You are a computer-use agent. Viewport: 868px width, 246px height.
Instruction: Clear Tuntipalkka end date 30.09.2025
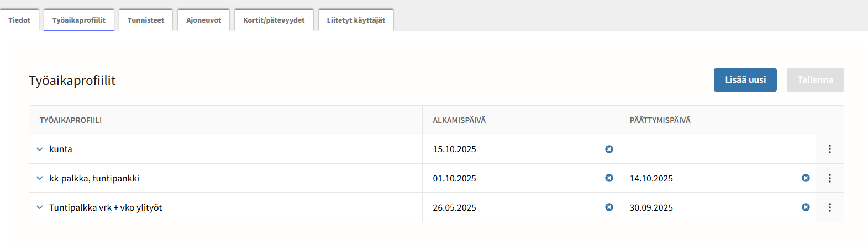pos(806,207)
